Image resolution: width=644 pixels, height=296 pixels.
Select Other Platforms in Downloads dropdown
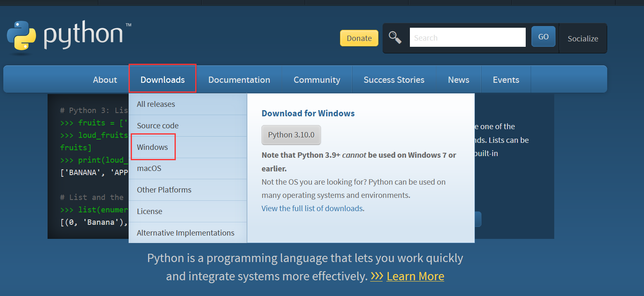point(188,190)
